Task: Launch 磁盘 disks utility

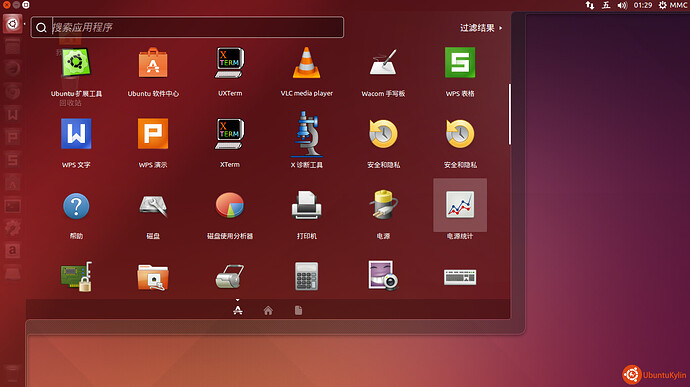Action: (x=153, y=206)
